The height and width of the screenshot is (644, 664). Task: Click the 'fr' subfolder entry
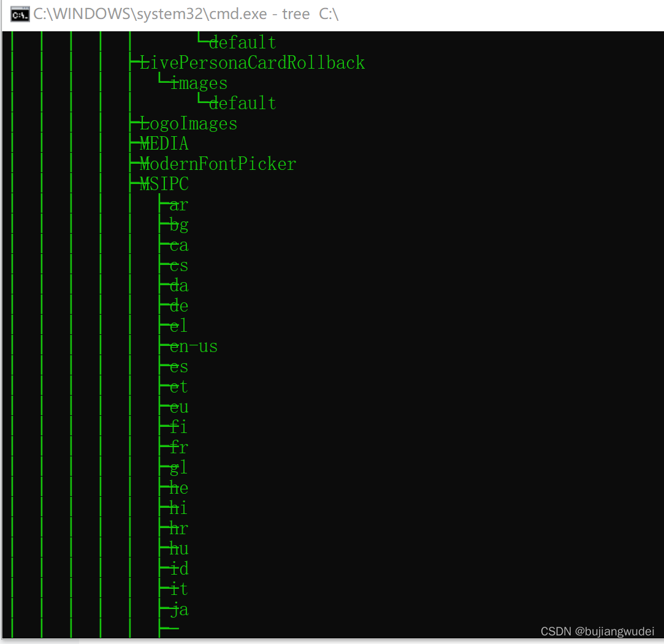178,447
